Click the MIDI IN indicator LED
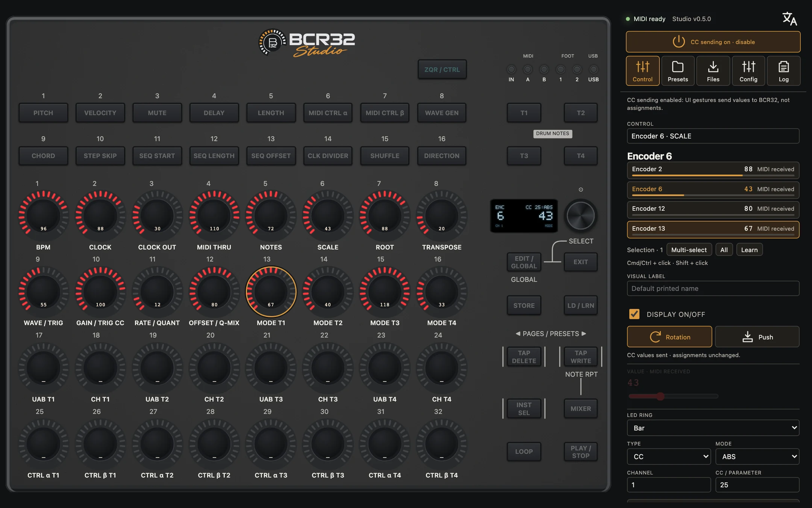Image resolution: width=812 pixels, height=508 pixels. pyautogui.click(x=511, y=69)
